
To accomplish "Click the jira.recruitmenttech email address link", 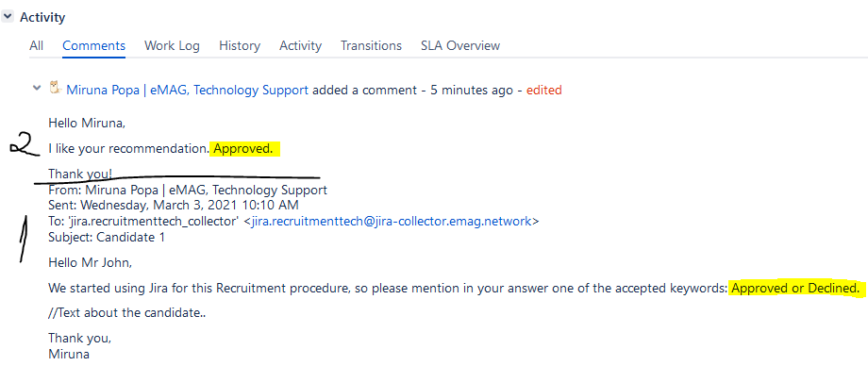I will coord(392,222).
